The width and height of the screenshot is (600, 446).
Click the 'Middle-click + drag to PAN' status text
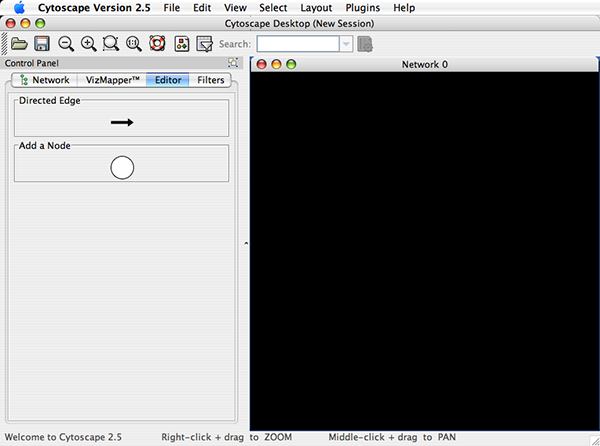pos(392,437)
